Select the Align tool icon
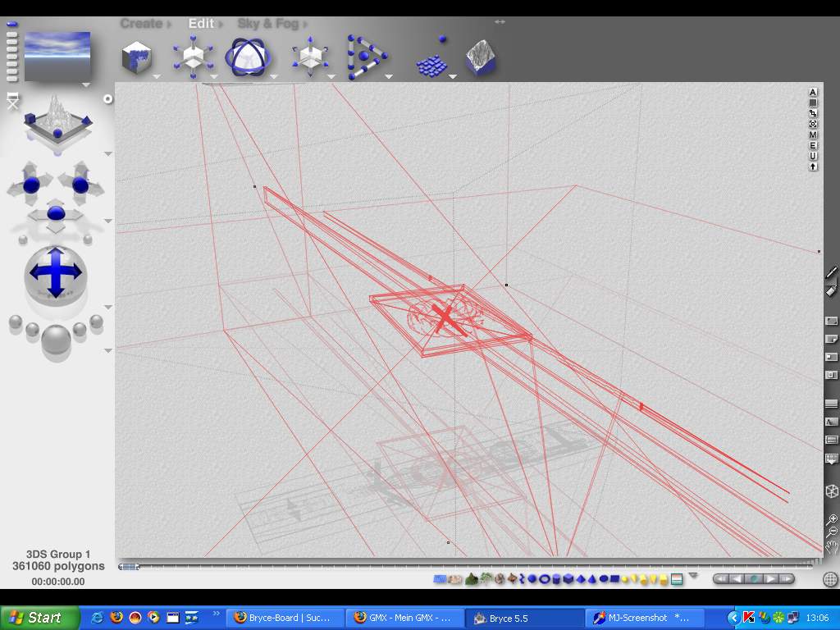The width and height of the screenshot is (840, 630). pyautogui.click(x=367, y=57)
